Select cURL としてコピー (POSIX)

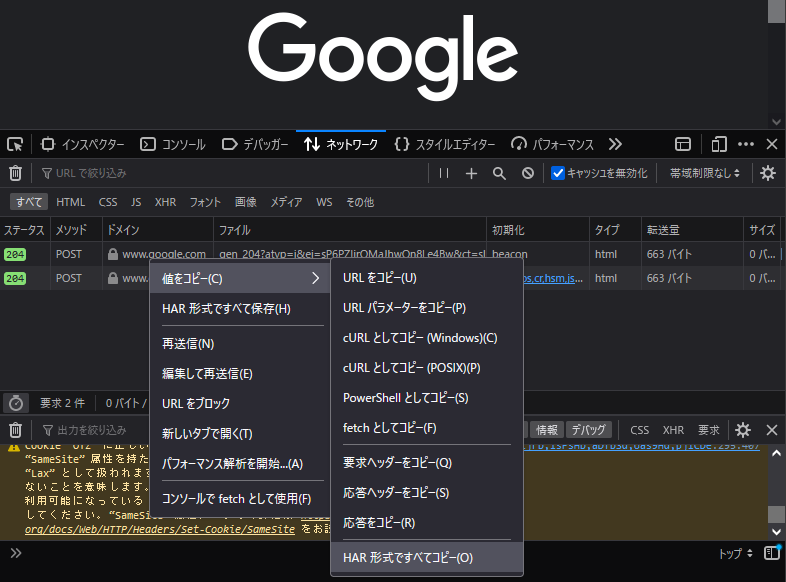point(427,367)
